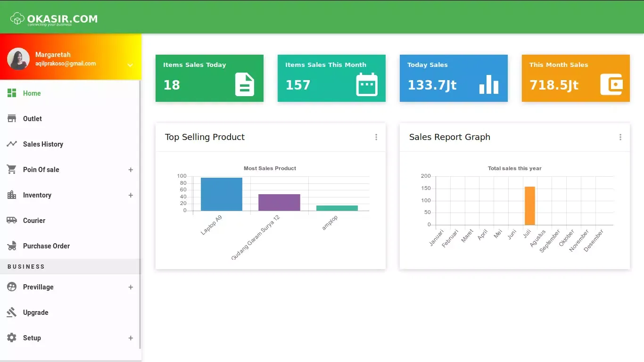Image resolution: width=644 pixels, height=362 pixels.
Task: Open the Items Sales Today card
Action: coord(209,78)
